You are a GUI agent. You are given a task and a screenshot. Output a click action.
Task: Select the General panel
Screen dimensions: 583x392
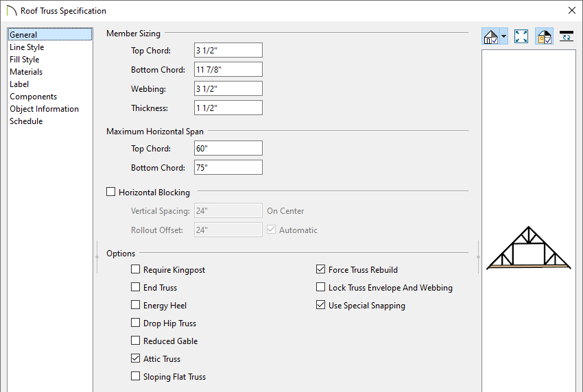50,34
